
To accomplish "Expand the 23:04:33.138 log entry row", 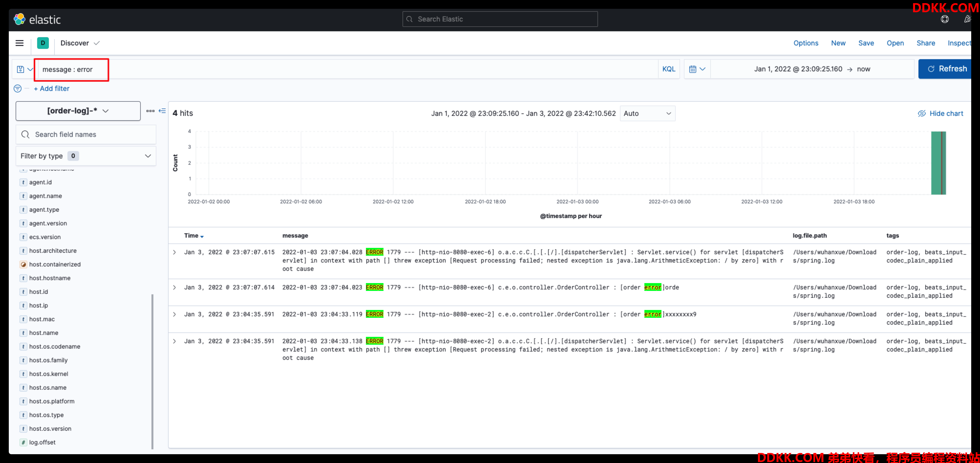I will tap(174, 341).
